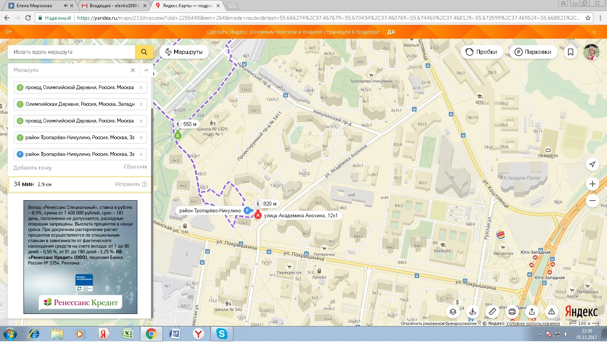Click the volume icon in system tray
The width and height of the screenshot is (607, 364).
point(567,334)
